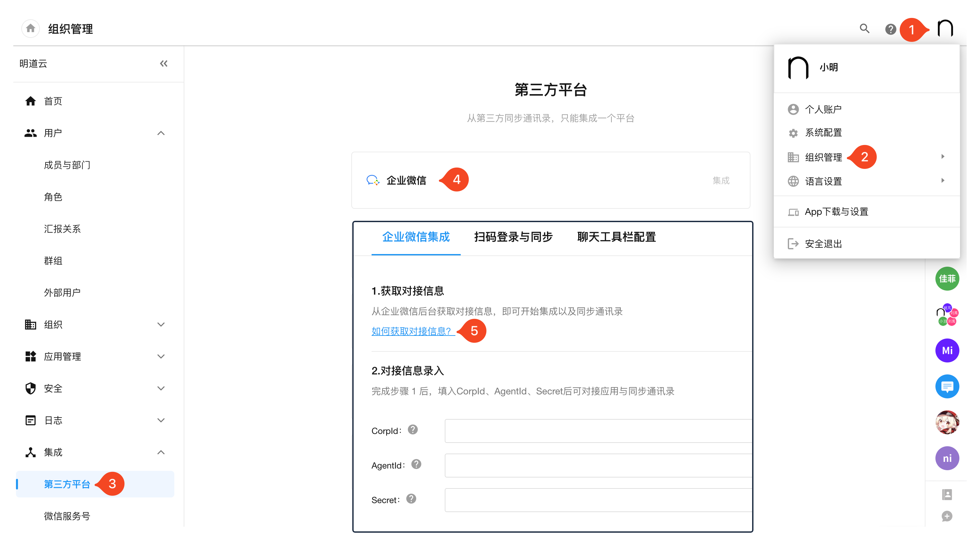Expand the 组织 sidebar section
980x546 pixels.
tap(161, 324)
